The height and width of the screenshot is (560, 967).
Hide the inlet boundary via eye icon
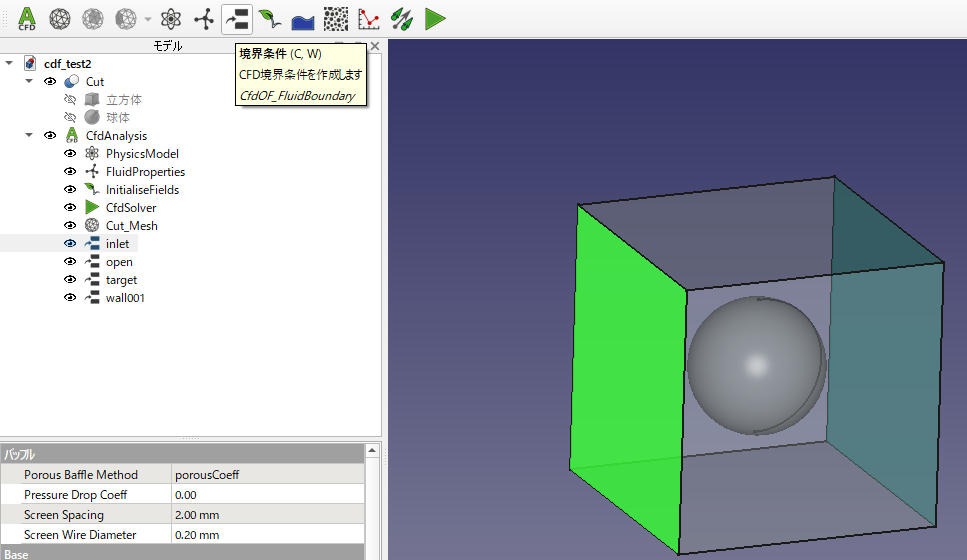pyautogui.click(x=70, y=244)
